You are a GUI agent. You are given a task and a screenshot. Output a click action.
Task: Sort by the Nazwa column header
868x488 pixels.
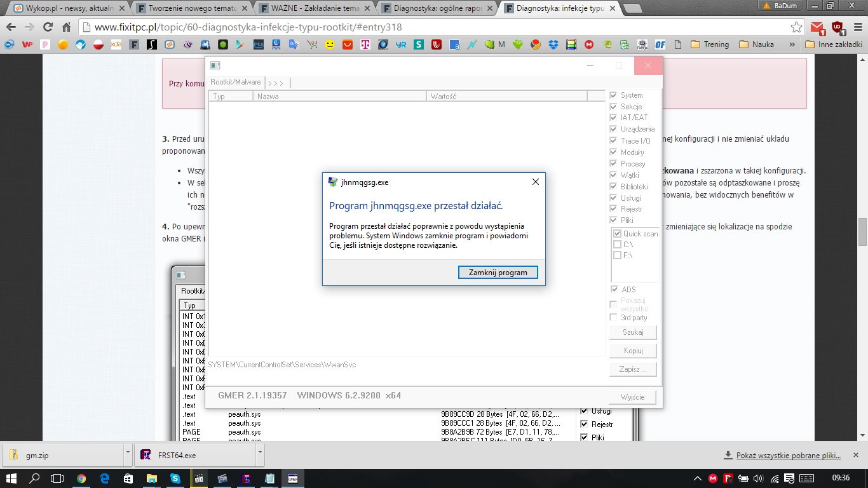tap(339, 97)
